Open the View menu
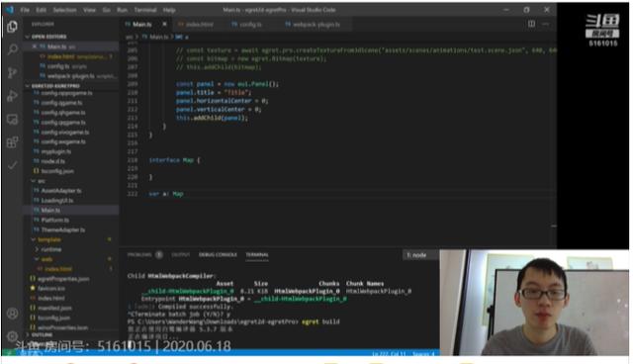The height and width of the screenshot is (364, 633). pos(89,10)
